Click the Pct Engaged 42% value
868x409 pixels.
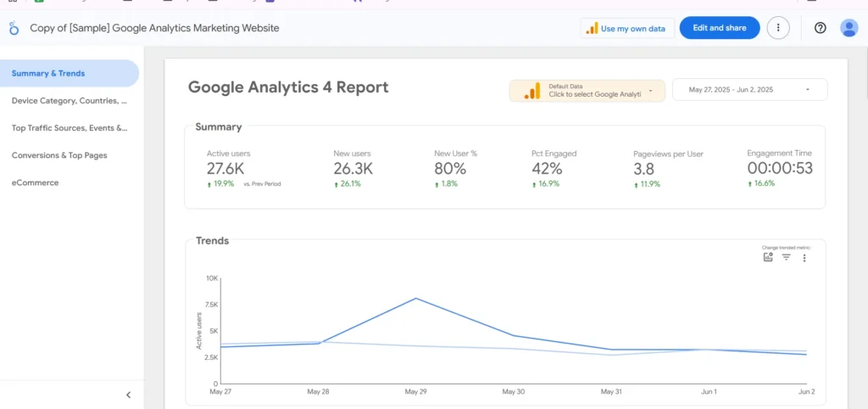coord(547,169)
